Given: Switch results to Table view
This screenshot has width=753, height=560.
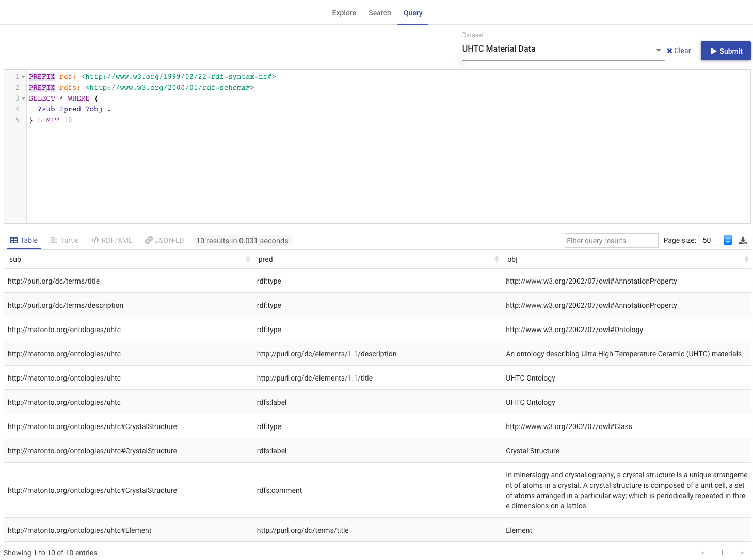Looking at the screenshot, I should tap(24, 240).
